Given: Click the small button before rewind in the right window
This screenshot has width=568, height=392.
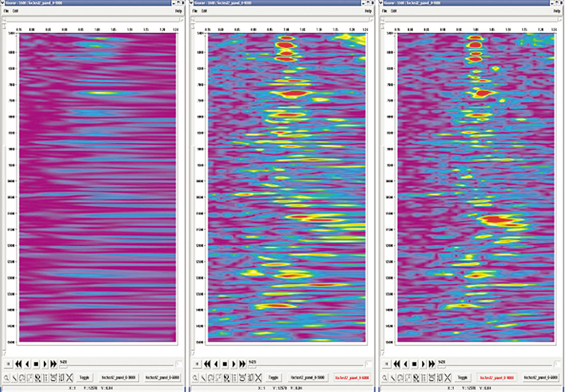Looking at the screenshot, I should [x=387, y=364].
